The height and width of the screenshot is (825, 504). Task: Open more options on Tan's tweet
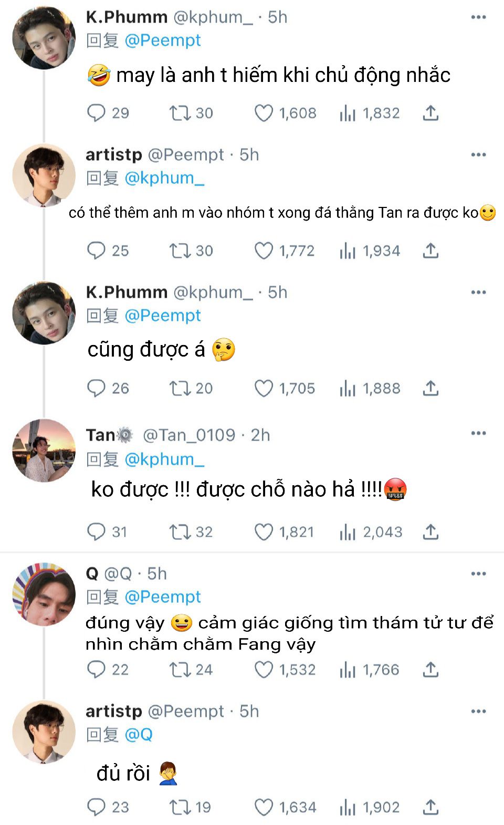click(x=478, y=433)
